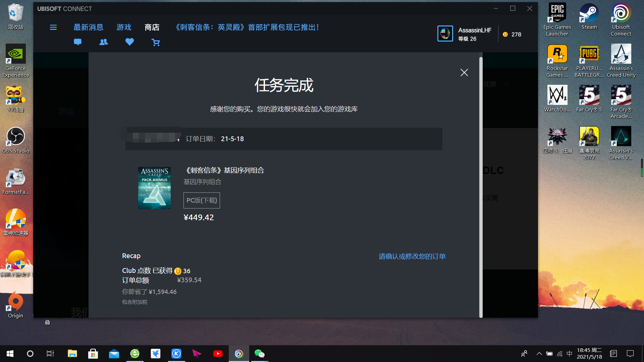The height and width of the screenshot is (362, 644).
Task: Open the friends list icon
Action: click(x=104, y=42)
